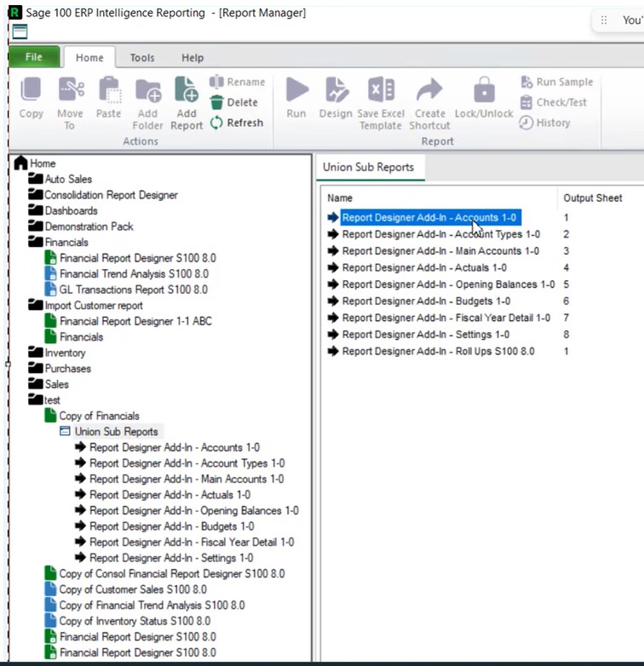Select the Inventory folder
The height and width of the screenshot is (666, 644).
65,353
